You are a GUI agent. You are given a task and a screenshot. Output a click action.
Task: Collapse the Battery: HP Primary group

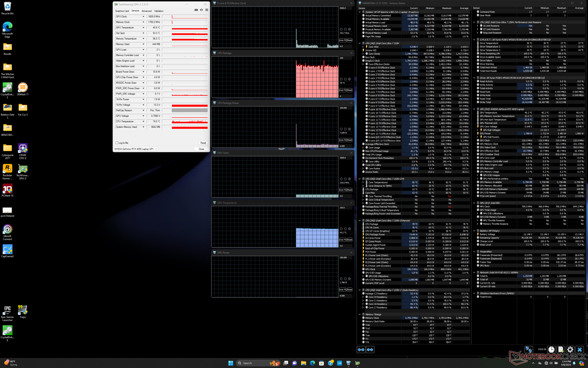coord(474,231)
